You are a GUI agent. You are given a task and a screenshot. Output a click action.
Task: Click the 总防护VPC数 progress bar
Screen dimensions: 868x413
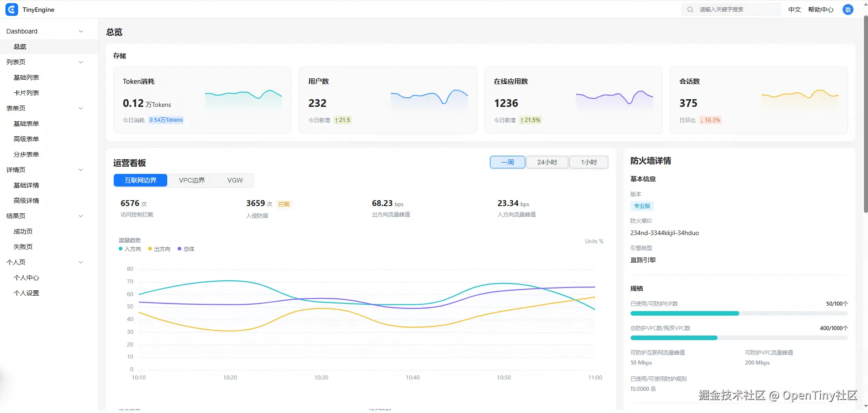739,338
